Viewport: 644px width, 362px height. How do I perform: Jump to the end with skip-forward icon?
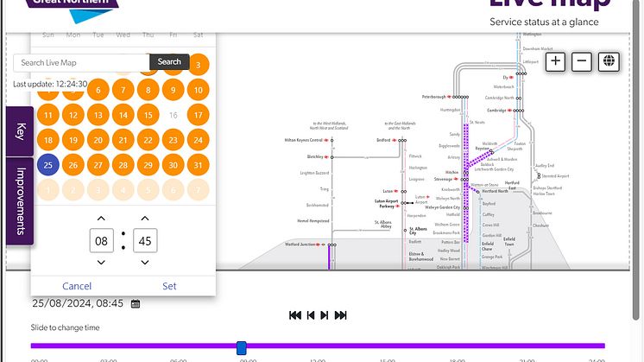click(x=340, y=315)
